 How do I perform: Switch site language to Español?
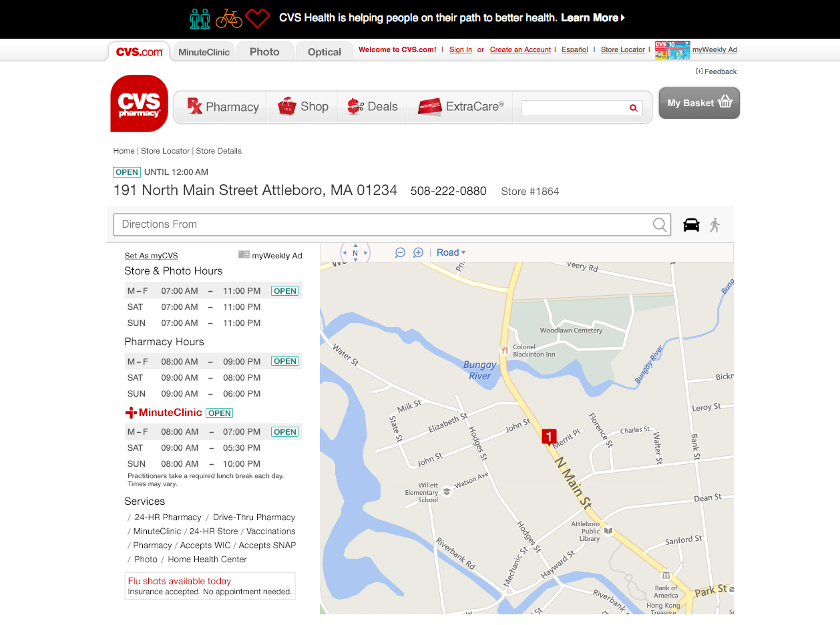click(575, 49)
